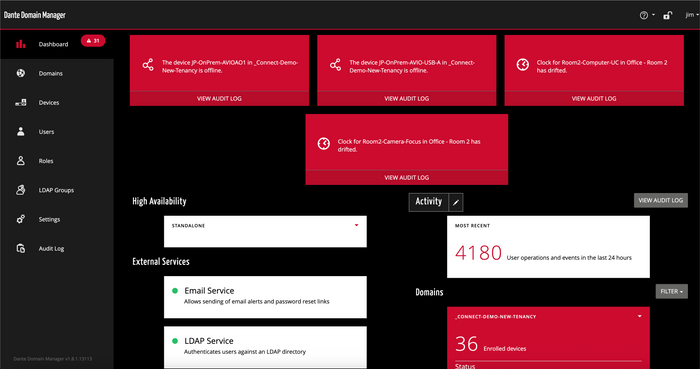Click the 36 enrolled devices number

467,344
